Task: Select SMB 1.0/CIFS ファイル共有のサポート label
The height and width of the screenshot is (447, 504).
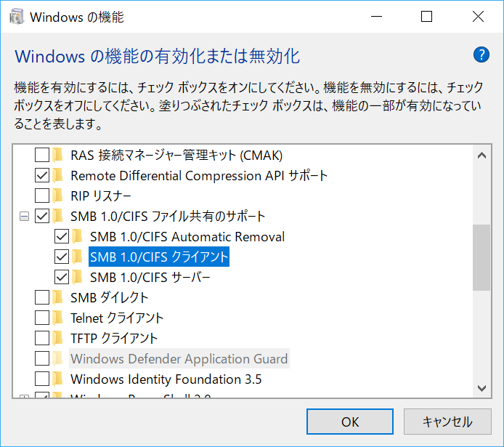Action: [x=168, y=217]
